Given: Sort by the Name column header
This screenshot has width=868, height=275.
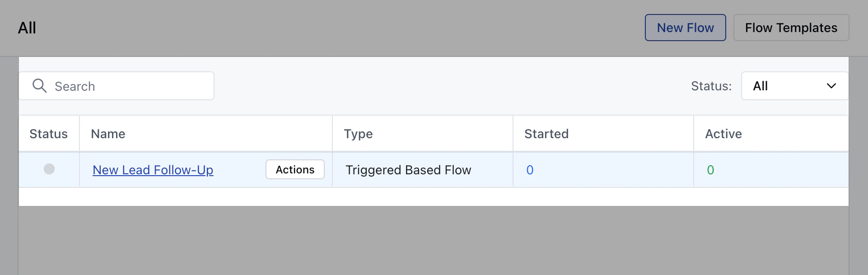Looking at the screenshot, I should [x=108, y=134].
